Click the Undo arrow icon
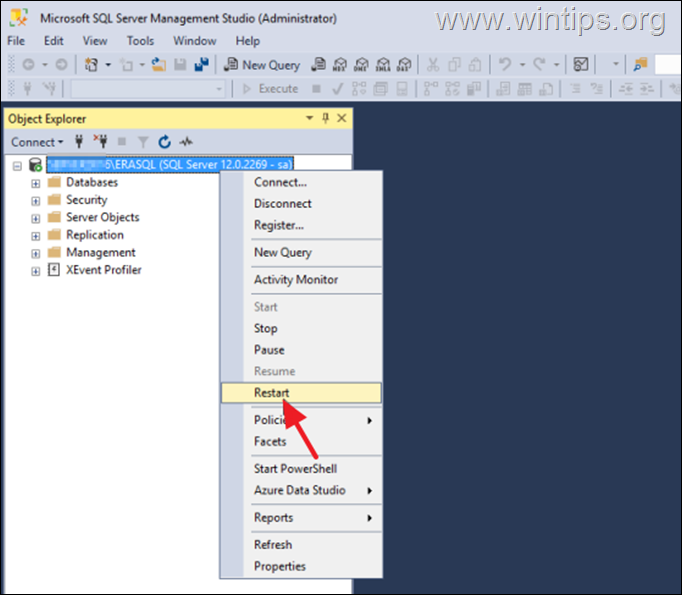 505,64
